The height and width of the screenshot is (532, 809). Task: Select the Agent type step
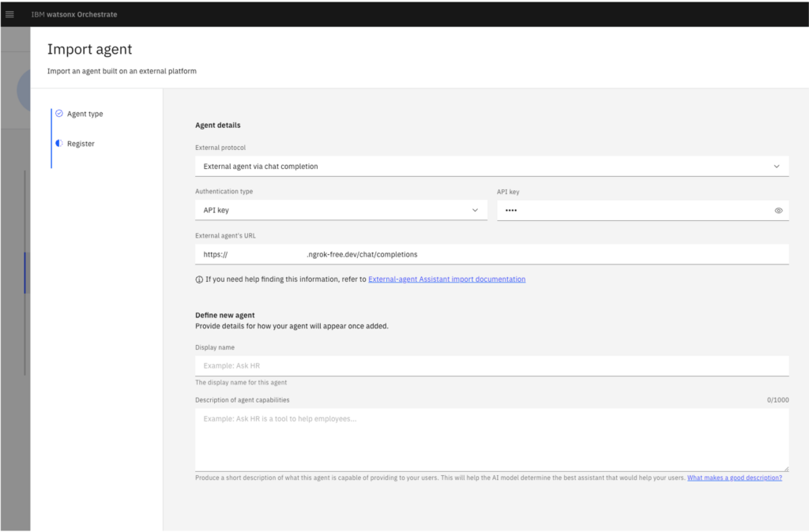85,114
